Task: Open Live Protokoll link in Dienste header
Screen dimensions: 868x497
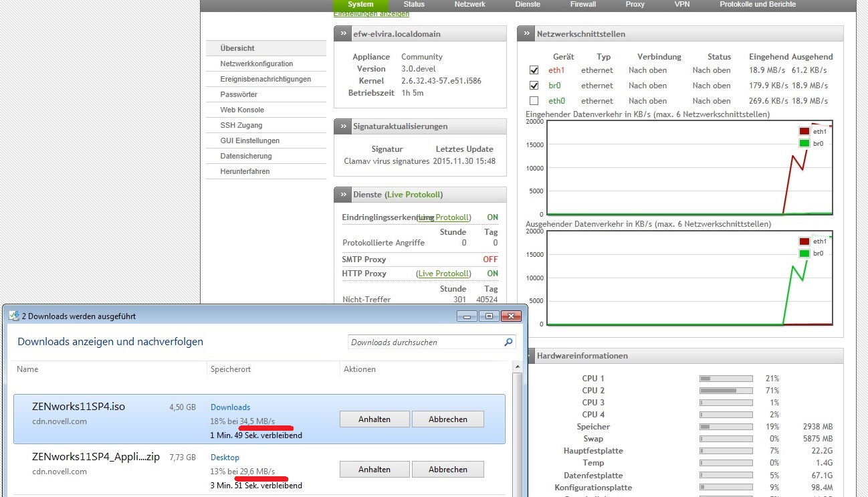Action: [x=415, y=195]
